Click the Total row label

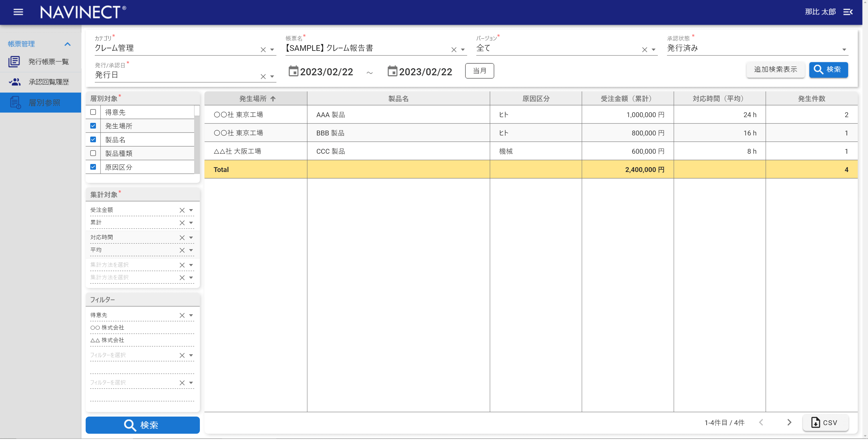[221, 169]
